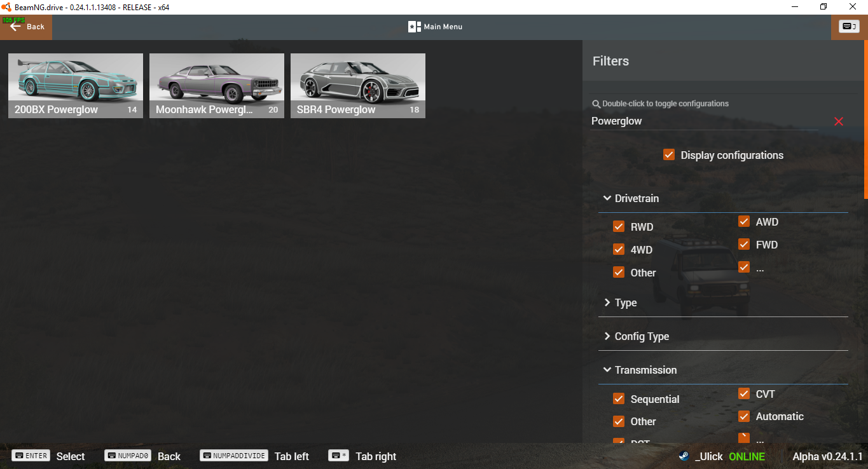Click the Filters panel heading
868x469 pixels.
tap(610, 61)
